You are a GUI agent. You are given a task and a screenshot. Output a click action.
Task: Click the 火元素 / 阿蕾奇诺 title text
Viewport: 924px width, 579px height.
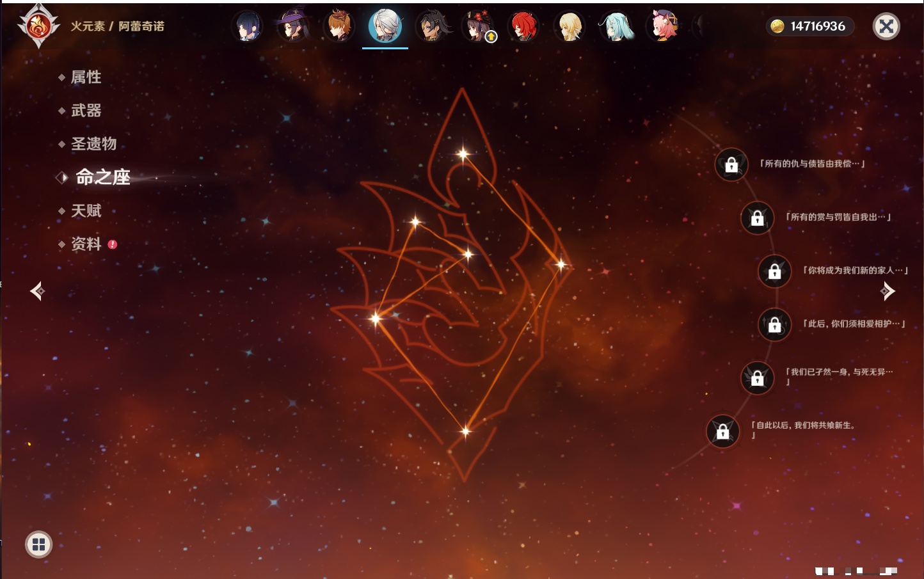tap(117, 26)
